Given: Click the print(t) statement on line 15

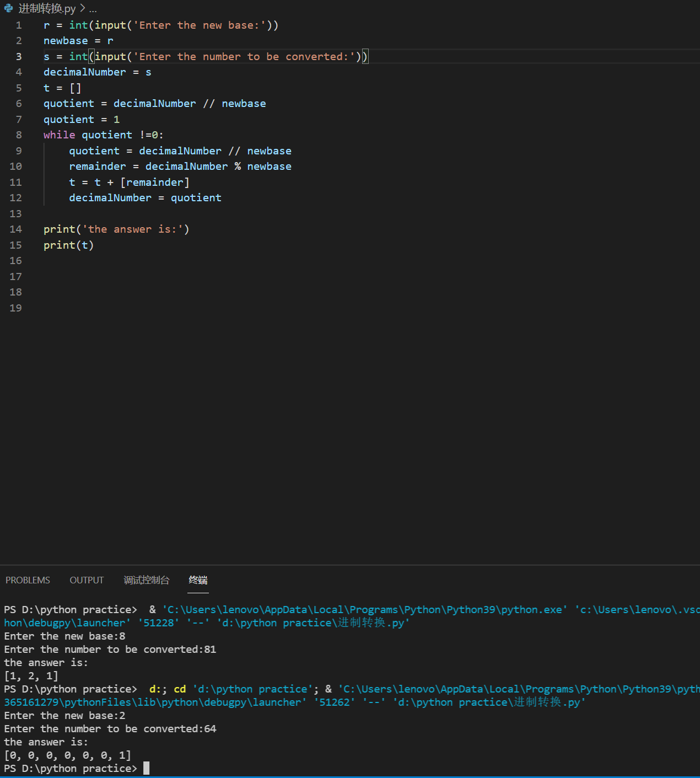Looking at the screenshot, I should point(68,245).
